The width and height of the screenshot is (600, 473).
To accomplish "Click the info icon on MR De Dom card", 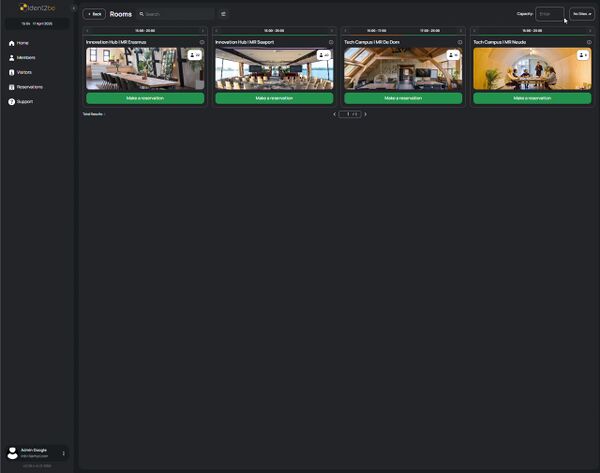I will [x=460, y=42].
